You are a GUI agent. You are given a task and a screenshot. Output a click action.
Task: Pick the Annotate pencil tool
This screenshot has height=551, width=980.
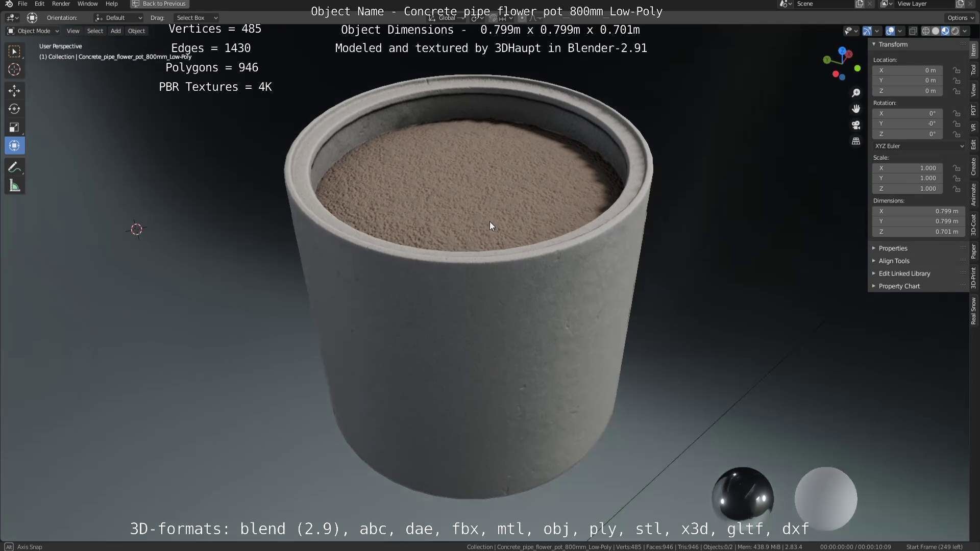point(14,167)
